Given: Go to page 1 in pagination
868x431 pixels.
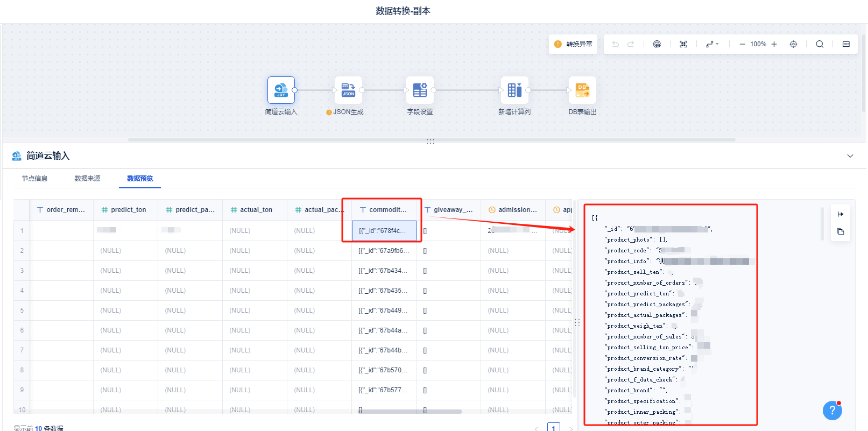Looking at the screenshot, I should 553,428.
